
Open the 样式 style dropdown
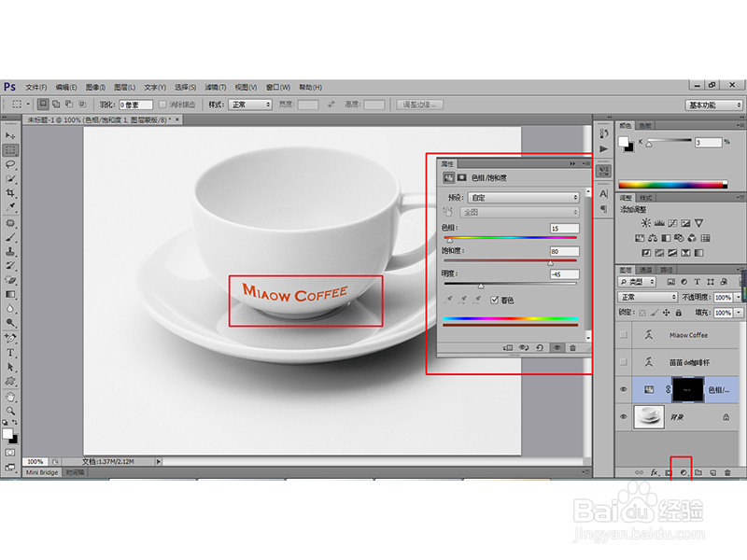[250, 105]
